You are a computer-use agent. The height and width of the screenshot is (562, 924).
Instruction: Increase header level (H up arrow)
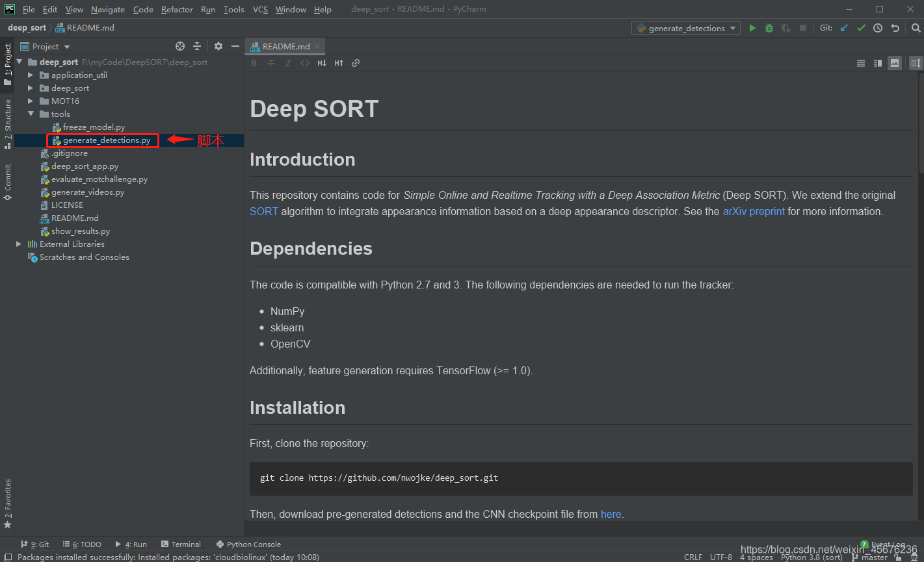[x=339, y=63]
